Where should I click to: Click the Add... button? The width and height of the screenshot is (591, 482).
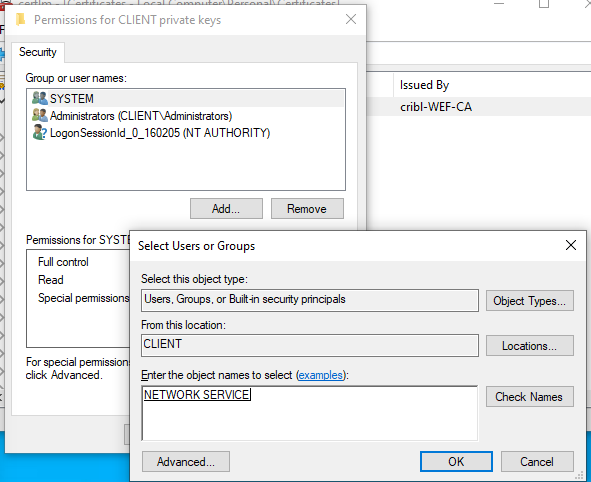coord(226,208)
